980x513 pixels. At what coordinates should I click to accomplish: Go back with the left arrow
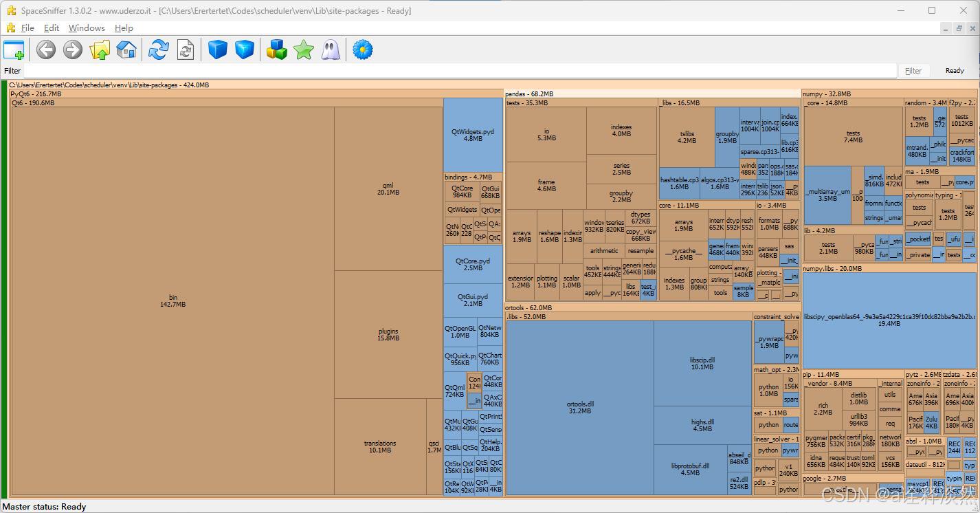click(46, 50)
